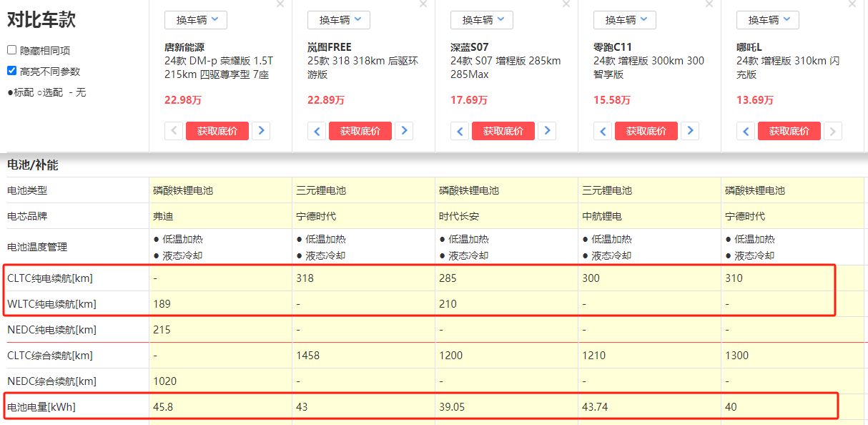Click 获取底价 button under 深蓝S07

point(503,131)
